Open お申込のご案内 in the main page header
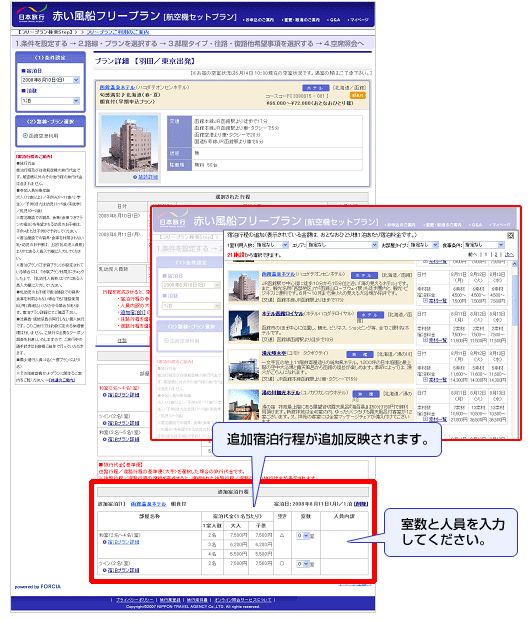This screenshot has width=530, height=621. (259, 20)
